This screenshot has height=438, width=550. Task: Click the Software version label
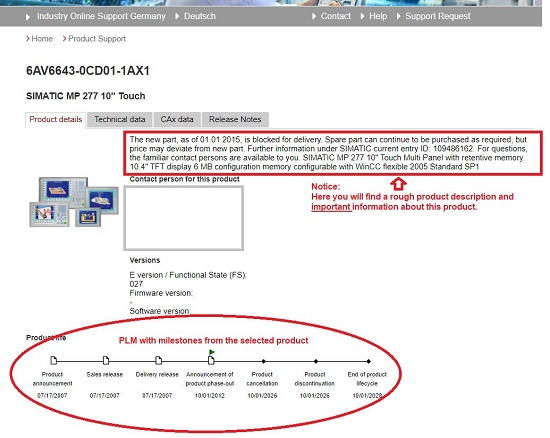click(x=160, y=311)
